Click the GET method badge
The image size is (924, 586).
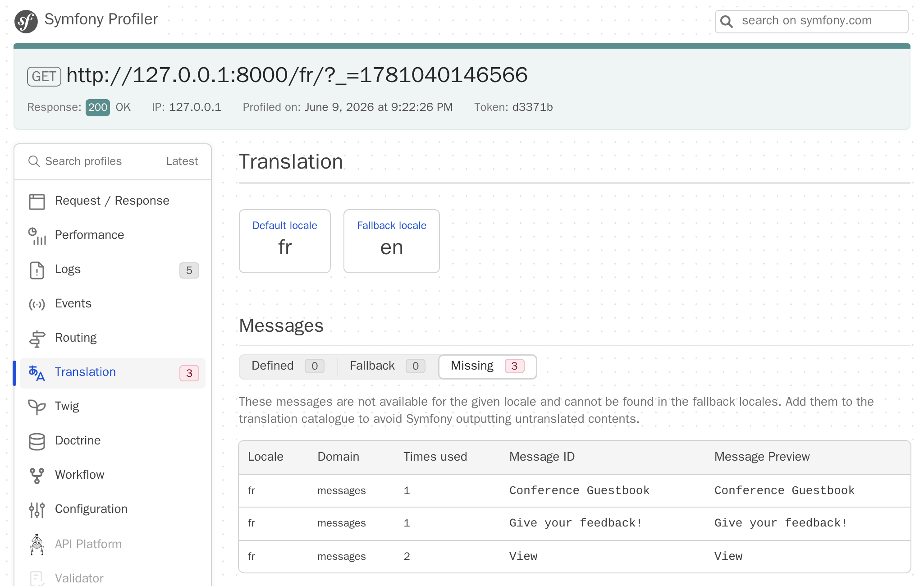point(44,77)
